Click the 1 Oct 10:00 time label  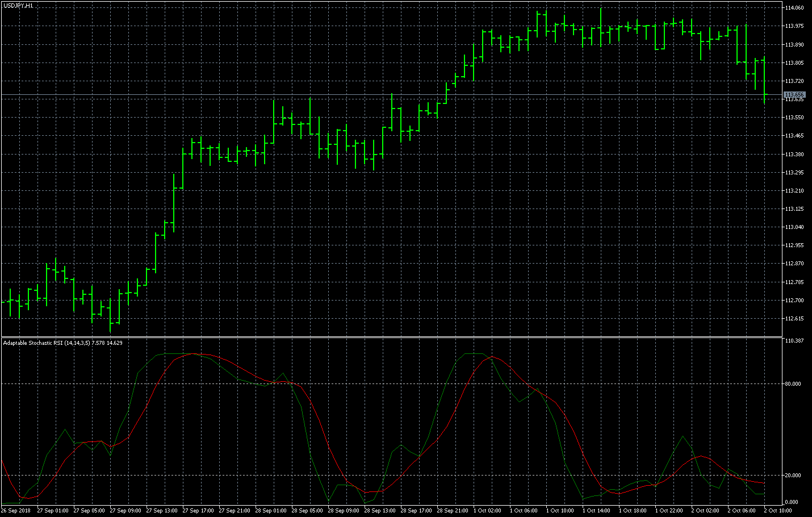(x=560, y=511)
